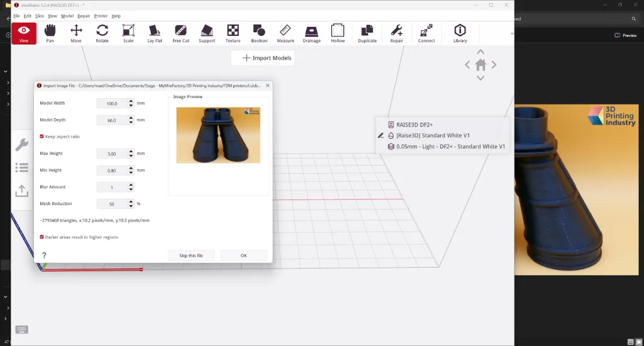Open the Model menu
This screenshot has width=644, height=346.
tap(67, 16)
